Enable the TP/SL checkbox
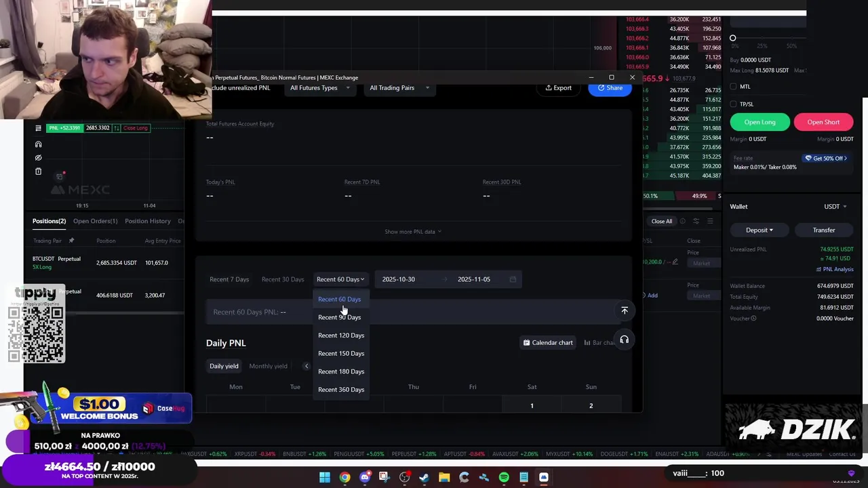Image resolution: width=868 pixels, height=488 pixels. click(733, 104)
